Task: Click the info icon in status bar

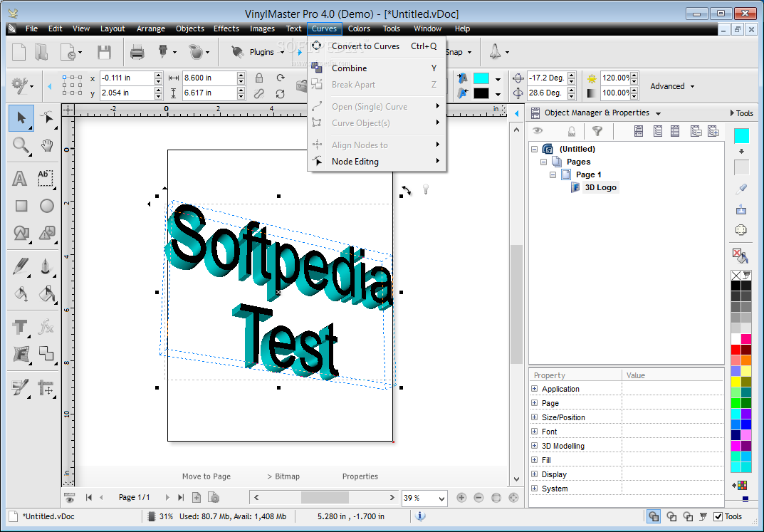Action: 421,516
